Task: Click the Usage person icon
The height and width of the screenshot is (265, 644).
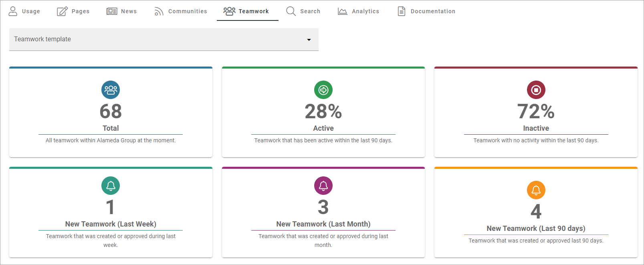Action: (x=13, y=11)
